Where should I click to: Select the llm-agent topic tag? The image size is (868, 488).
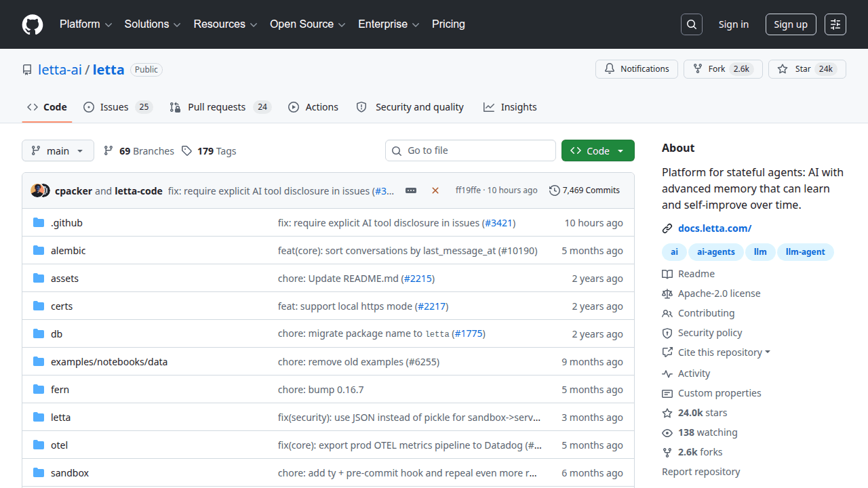(806, 252)
